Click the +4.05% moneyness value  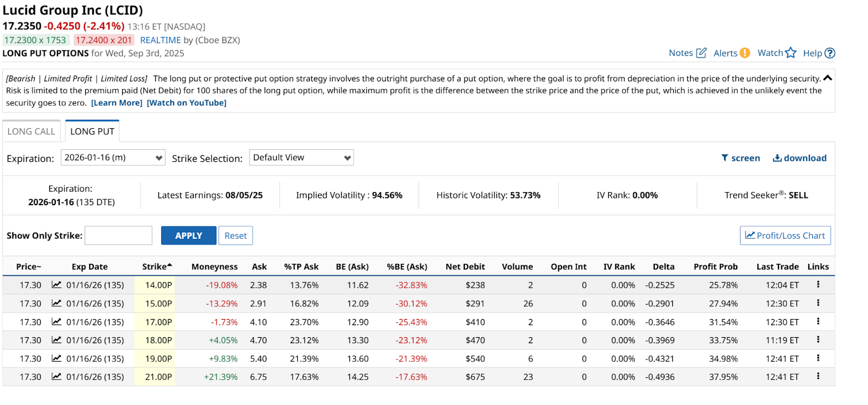click(223, 340)
